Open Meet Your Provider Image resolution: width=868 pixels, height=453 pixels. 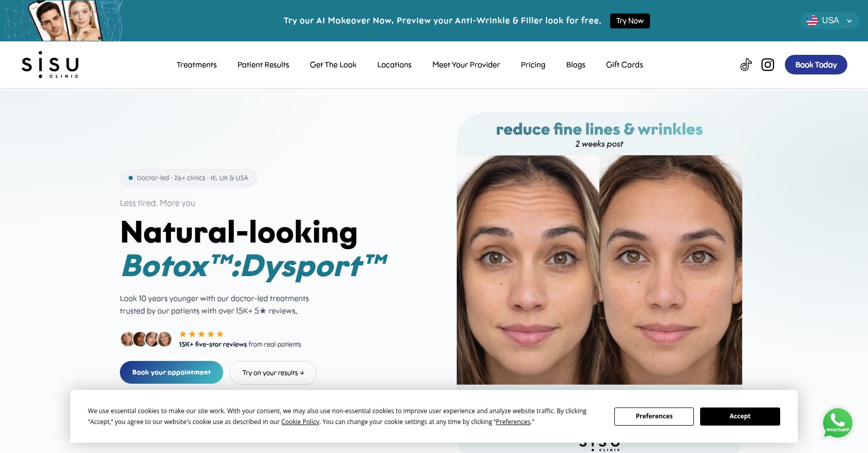coord(466,65)
